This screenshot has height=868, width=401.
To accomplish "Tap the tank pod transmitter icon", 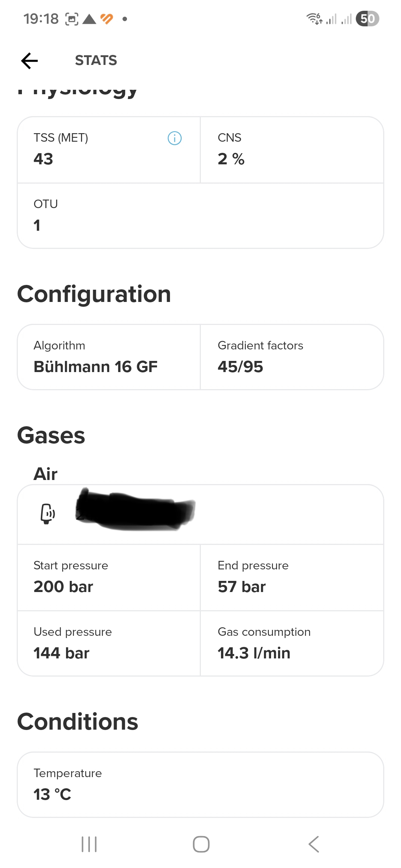I will 48,514.
